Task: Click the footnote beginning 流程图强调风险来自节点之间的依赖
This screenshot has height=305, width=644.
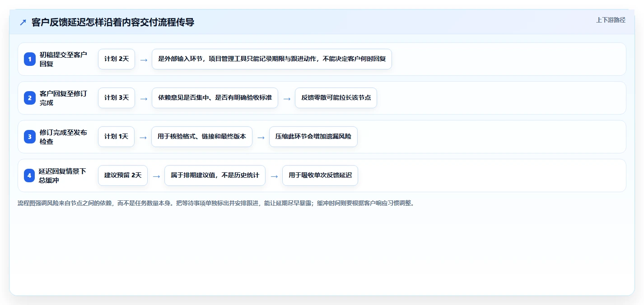Action: pos(216,203)
